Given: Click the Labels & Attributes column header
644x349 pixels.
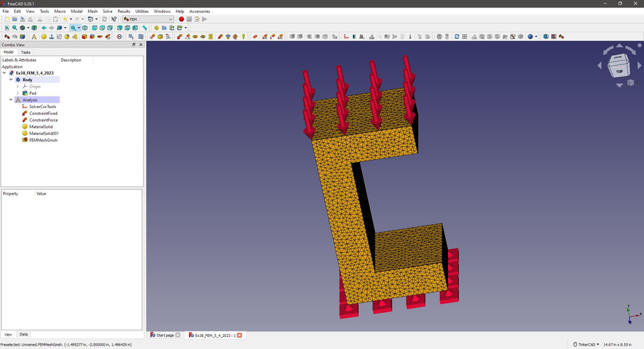Looking at the screenshot, I should tap(19, 60).
